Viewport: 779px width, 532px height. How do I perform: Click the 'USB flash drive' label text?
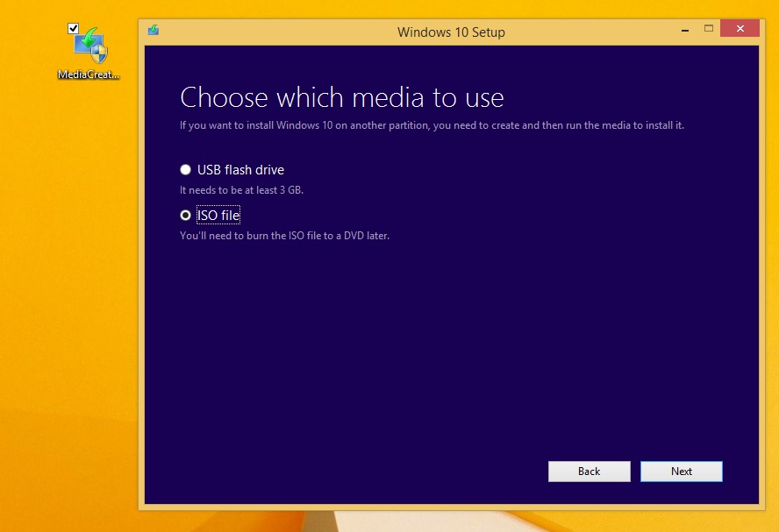click(240, 170)
